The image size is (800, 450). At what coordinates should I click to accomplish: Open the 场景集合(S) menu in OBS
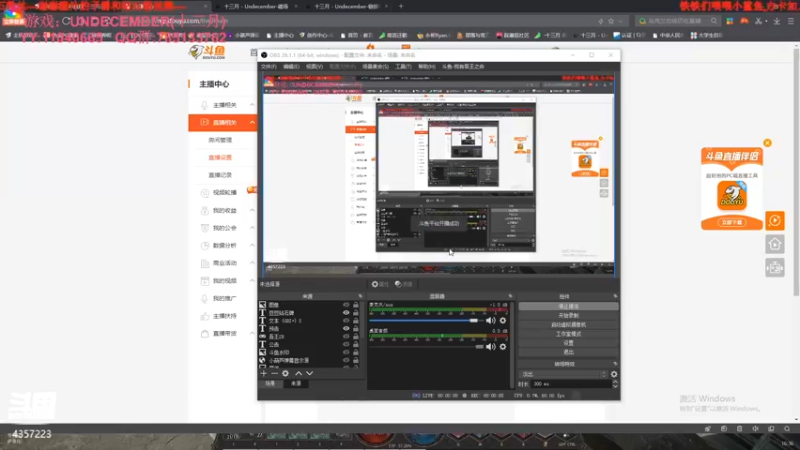[x=376, y=66]
